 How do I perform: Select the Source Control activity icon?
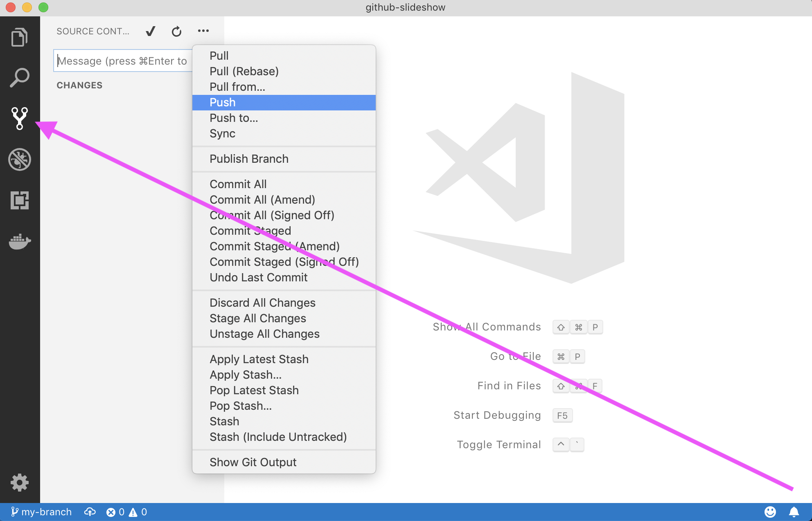pos(19,119)
